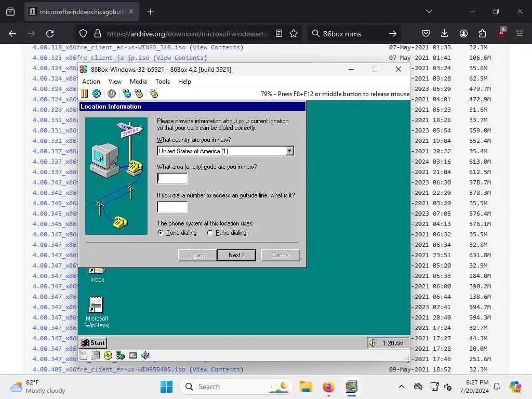This screenshot has height=399, width=532.
Task: Open Copilot icon in taskbar
Action: coord(515,387)
